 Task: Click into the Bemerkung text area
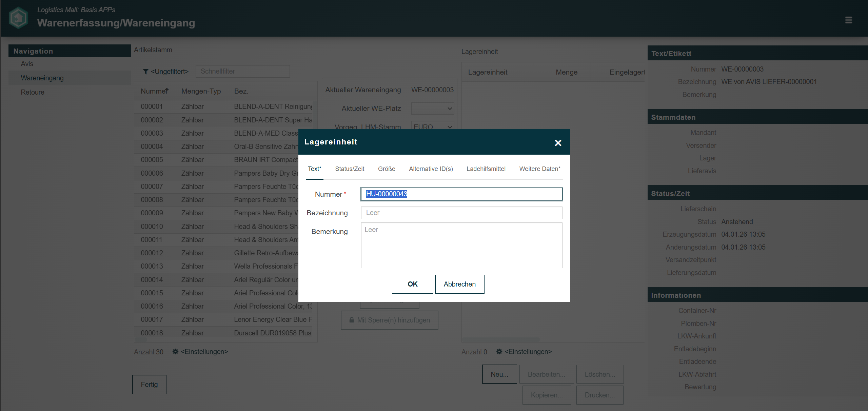coord(461,245)
